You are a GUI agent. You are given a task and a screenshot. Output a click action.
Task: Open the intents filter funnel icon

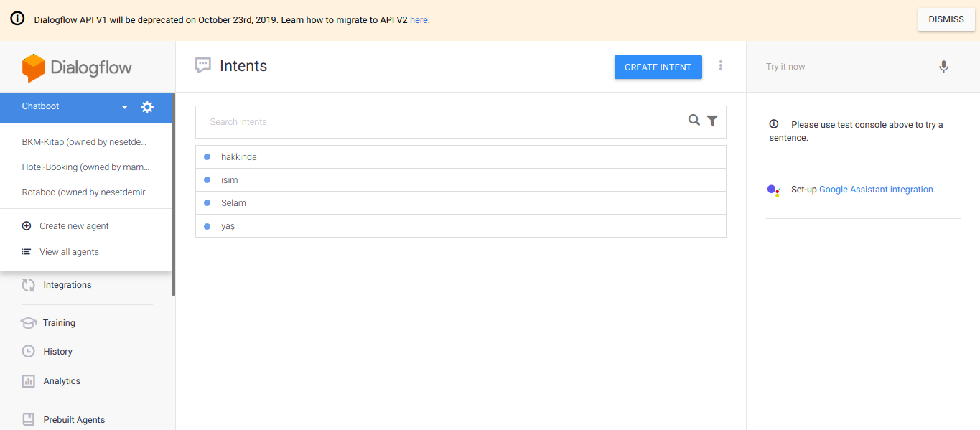pos(712,121)
